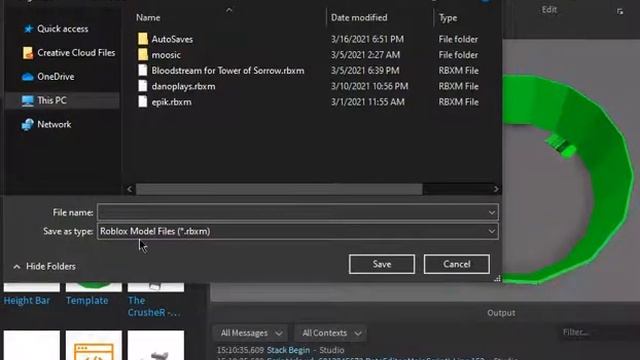Click the scroll left arrow of file list
Image resolution: width=640 pixels, height=360 pixels.
130,189
